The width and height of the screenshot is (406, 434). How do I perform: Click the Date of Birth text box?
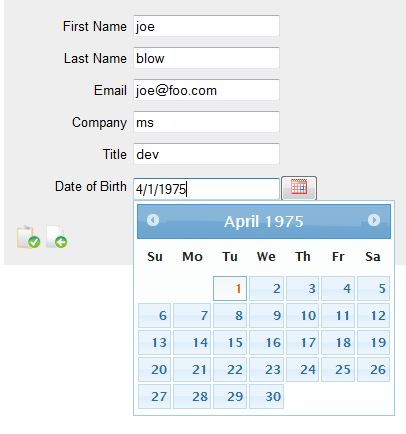tap(206, 189)
